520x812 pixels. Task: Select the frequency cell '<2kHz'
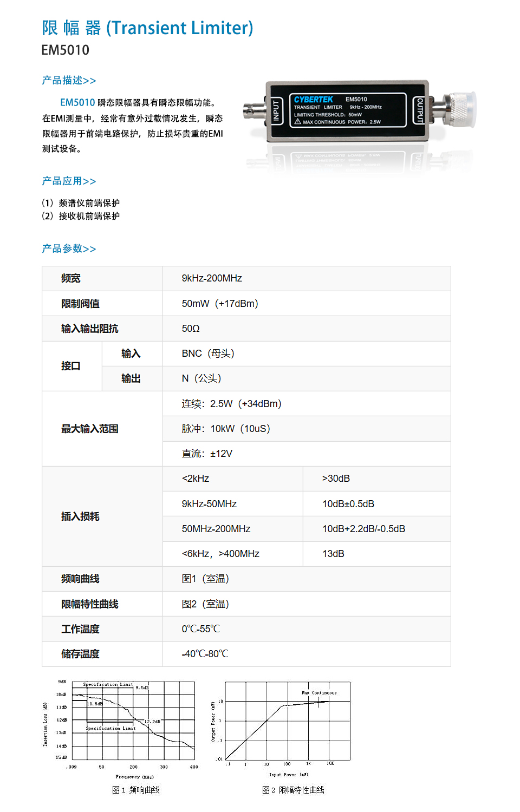(196, 479)
